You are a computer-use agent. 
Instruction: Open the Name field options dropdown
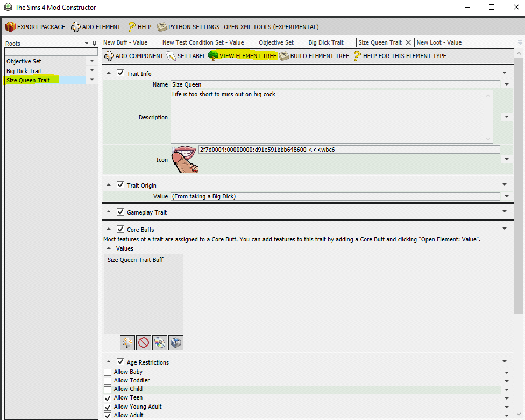[507, 84]
